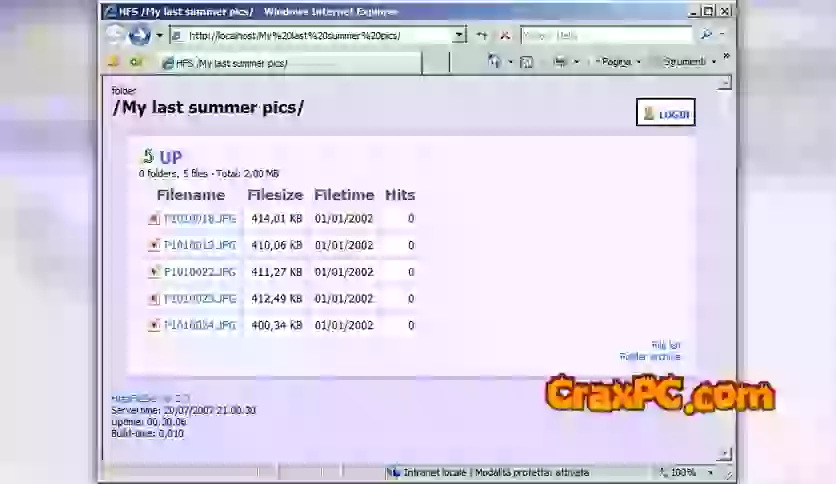Open a new blank tab
Viewport: 836px width, 484px height.
coord(436,62)
